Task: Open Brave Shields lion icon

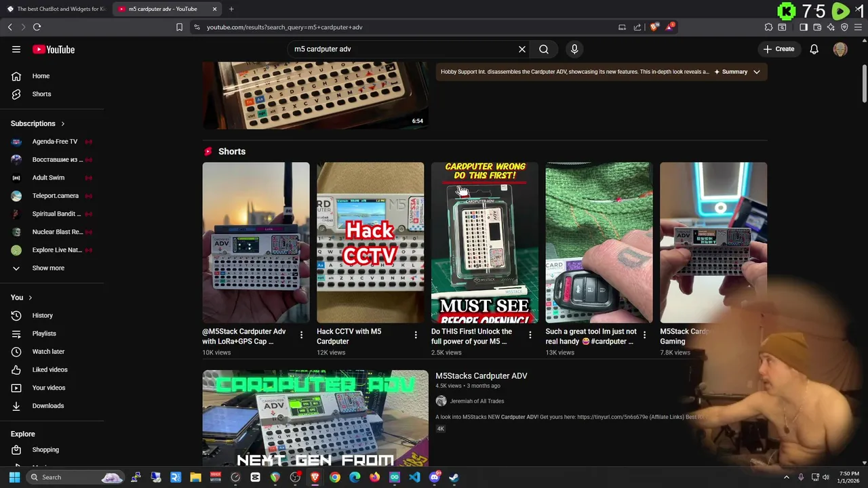Action: 654,27
